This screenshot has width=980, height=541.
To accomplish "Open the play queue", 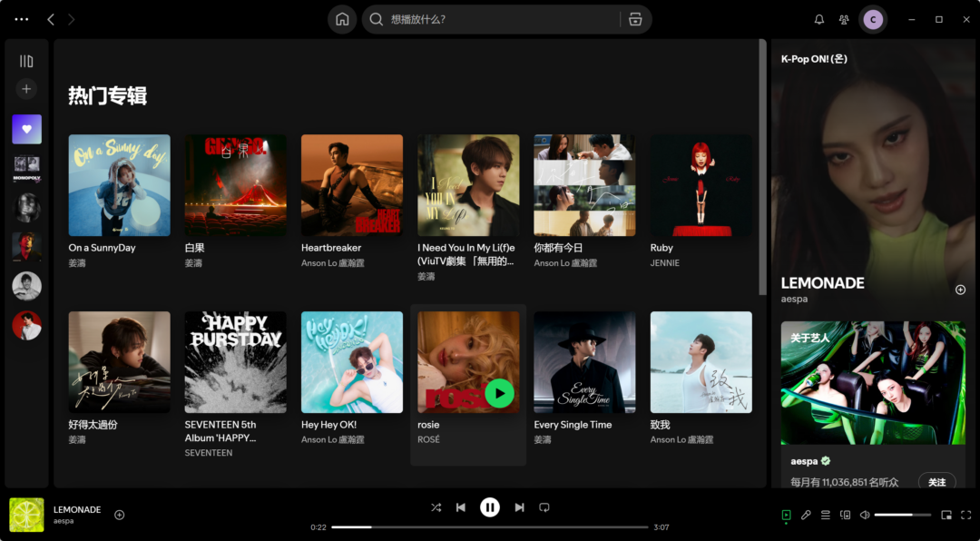I will tap(826, 515).
